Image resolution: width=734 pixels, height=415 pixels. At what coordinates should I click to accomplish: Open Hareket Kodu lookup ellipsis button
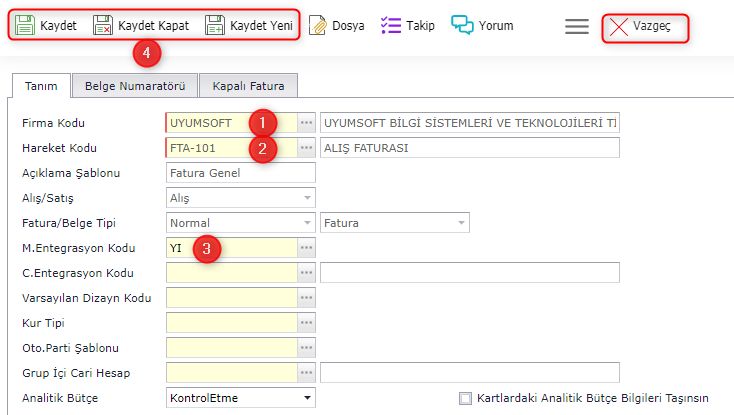coord(307,148)
